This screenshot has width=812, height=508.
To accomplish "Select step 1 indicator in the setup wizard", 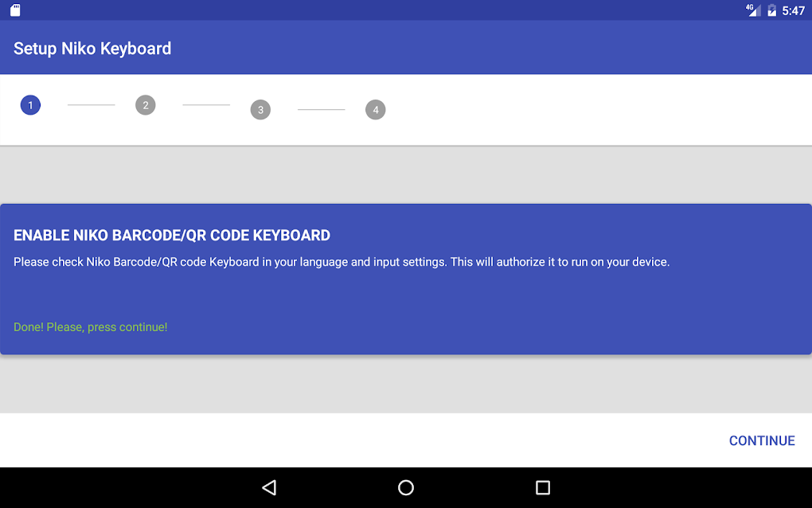I will pyautogui.click(x=29, y=104).
